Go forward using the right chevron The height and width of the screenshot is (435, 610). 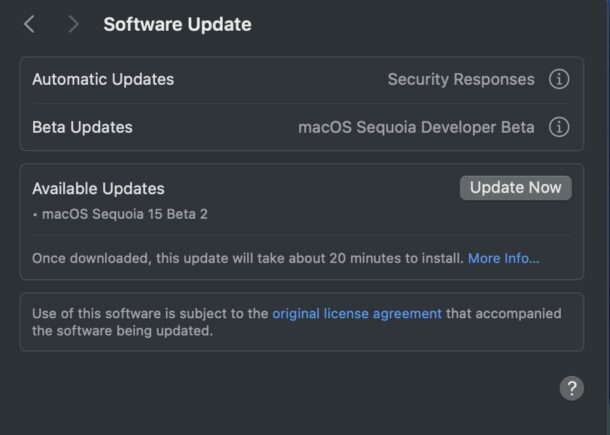[x=73, y=24]
